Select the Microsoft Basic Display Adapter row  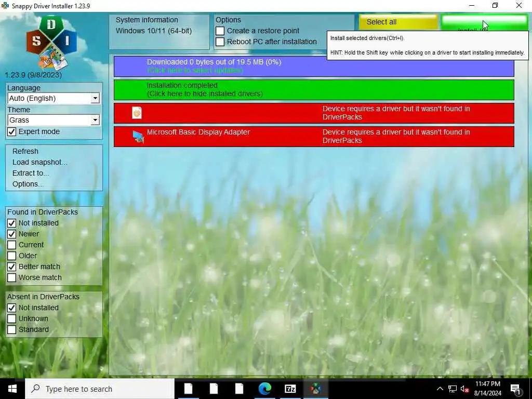tap(314, 137)
